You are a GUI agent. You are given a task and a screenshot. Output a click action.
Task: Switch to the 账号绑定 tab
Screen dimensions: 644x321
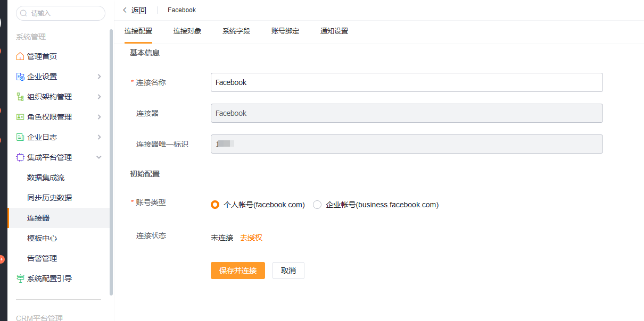(285, 31)
